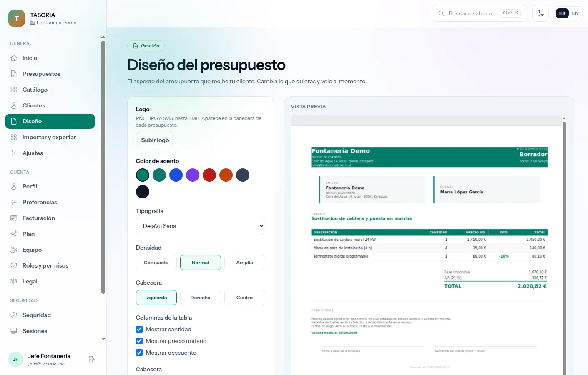
Task: Open Facturación from sidebar
Action: pyautogui.click(x=50, y=218)
